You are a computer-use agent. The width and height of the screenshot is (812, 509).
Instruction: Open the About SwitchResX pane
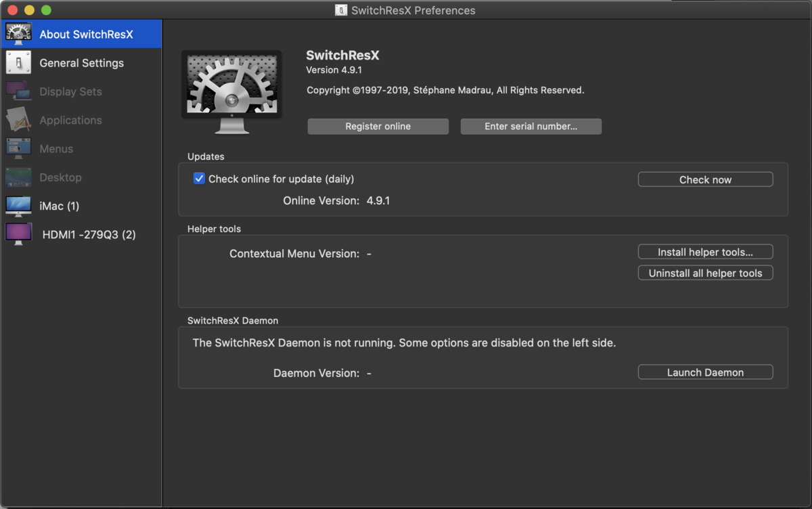pyautogui.click(x=81, y=34)
